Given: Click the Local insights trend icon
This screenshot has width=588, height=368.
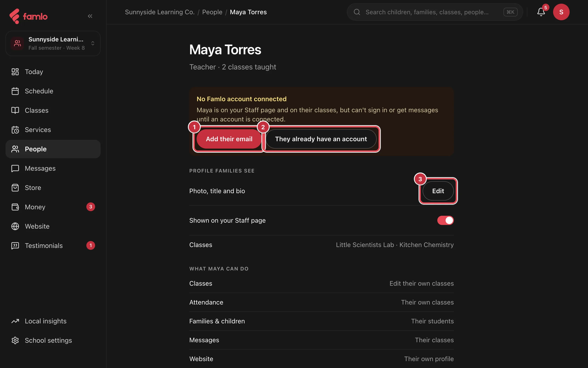Looking at the screenshot, I should tap(15, 321).
